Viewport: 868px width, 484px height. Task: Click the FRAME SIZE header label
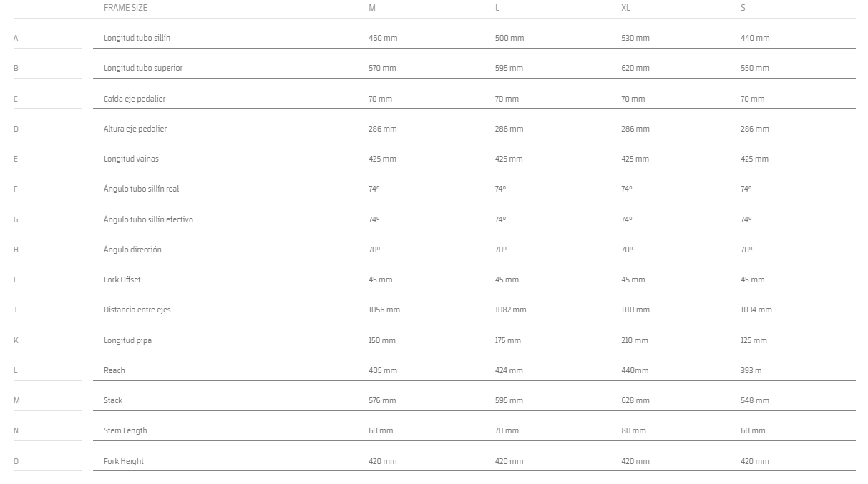125,8
